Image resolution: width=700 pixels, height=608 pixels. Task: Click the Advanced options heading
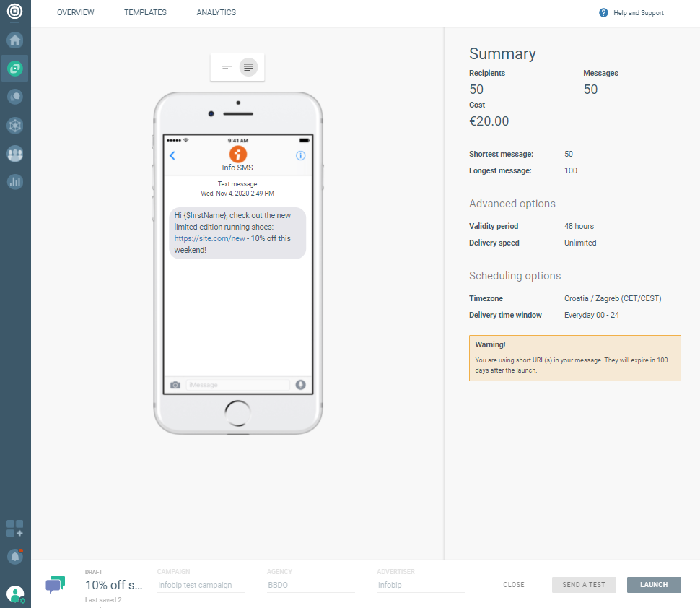click(x=512, y=204)
